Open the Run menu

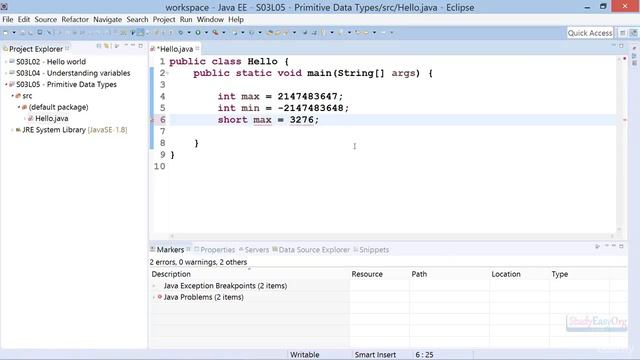186,20
